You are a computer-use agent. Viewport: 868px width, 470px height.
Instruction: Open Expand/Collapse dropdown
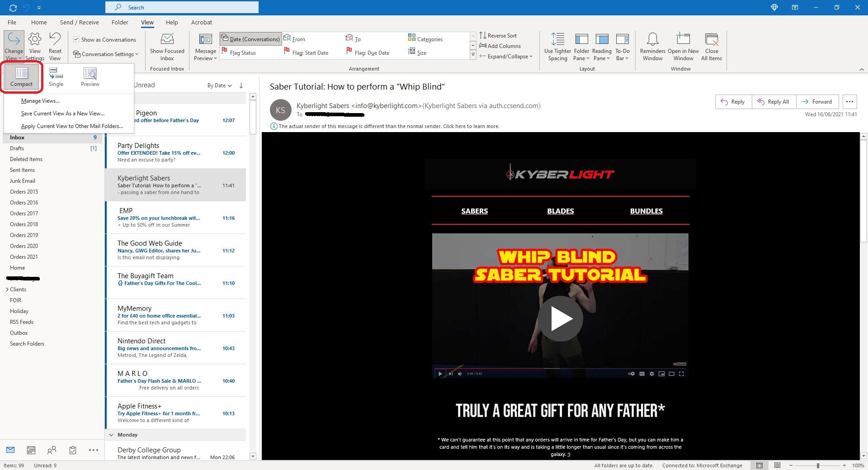click(506, 56)
